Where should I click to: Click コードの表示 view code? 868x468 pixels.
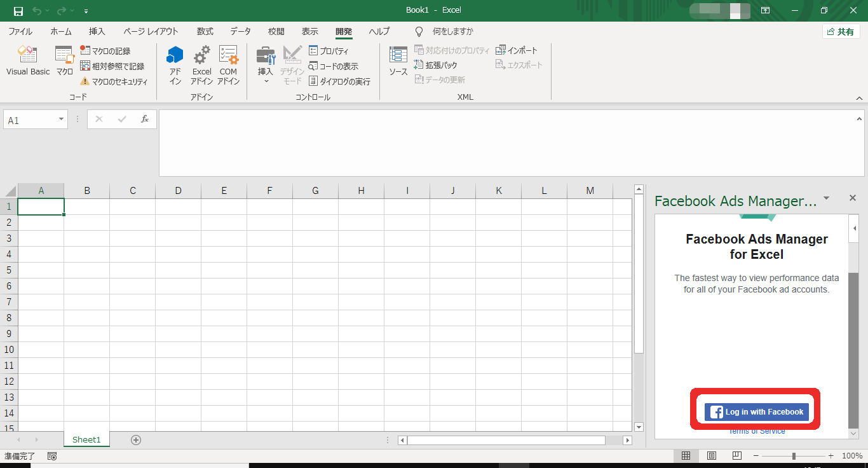pos(334,66)
